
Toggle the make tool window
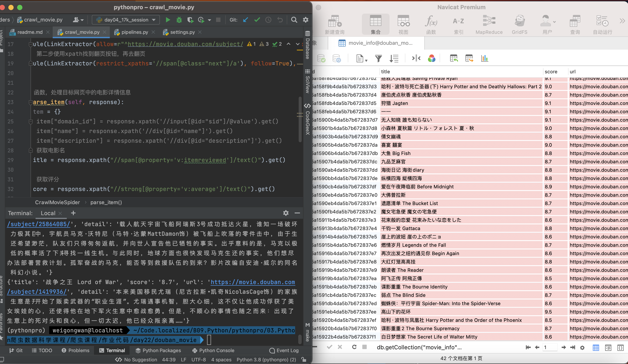click(x=307, y=332)
